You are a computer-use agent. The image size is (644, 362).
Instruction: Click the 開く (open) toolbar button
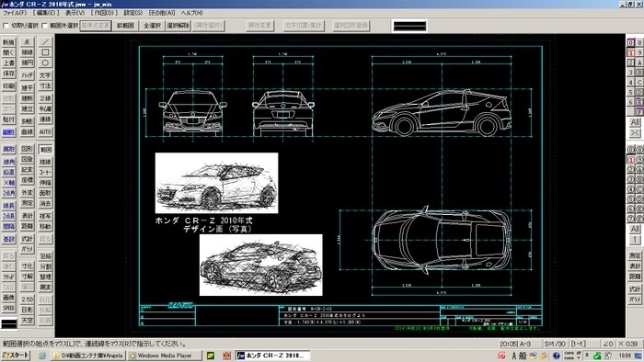tap(8, 52)
